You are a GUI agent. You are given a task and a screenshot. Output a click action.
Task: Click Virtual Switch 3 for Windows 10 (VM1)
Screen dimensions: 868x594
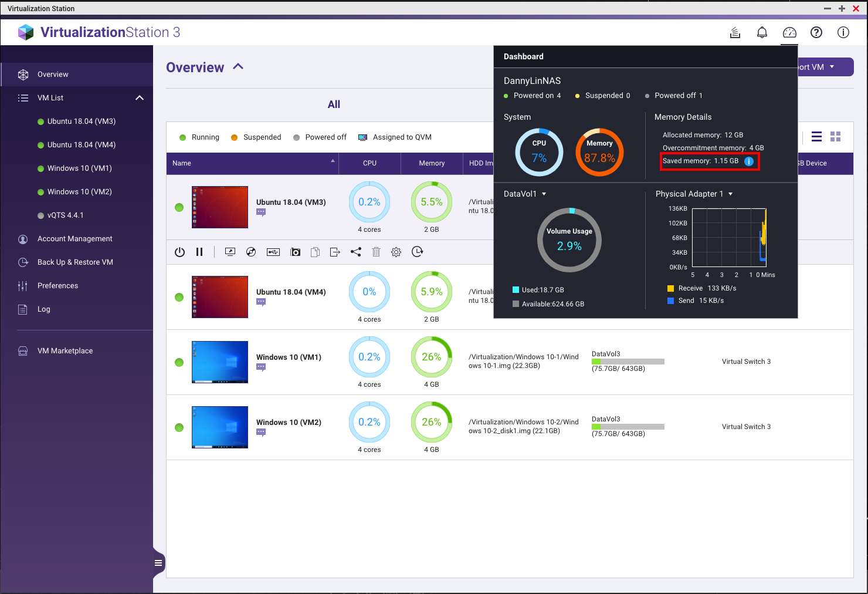746,362
